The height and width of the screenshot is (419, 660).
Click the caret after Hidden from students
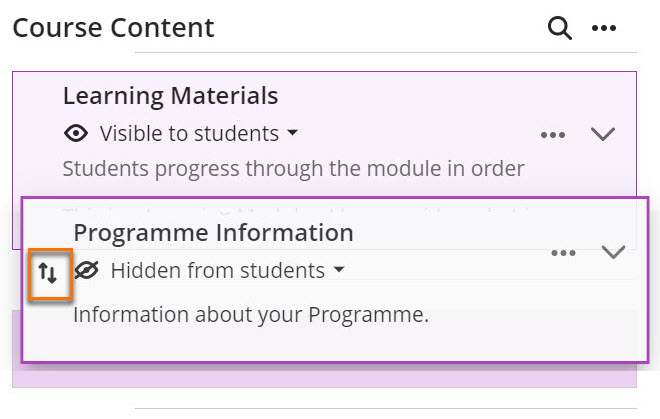(x=339, y=269)
